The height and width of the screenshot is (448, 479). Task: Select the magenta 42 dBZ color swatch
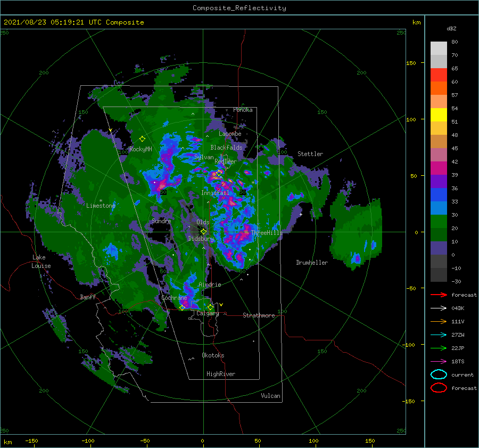(x=439, y=168)
